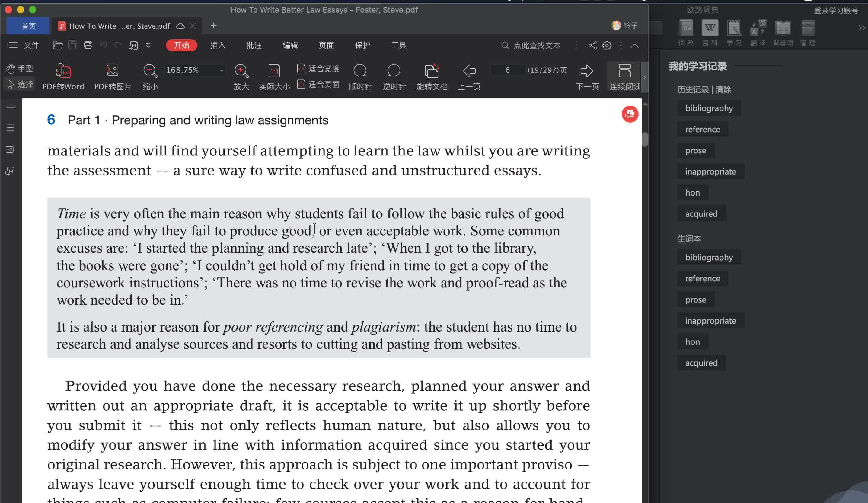
Task: Click the 放大 zoom in icon
Action: [240, 70]
